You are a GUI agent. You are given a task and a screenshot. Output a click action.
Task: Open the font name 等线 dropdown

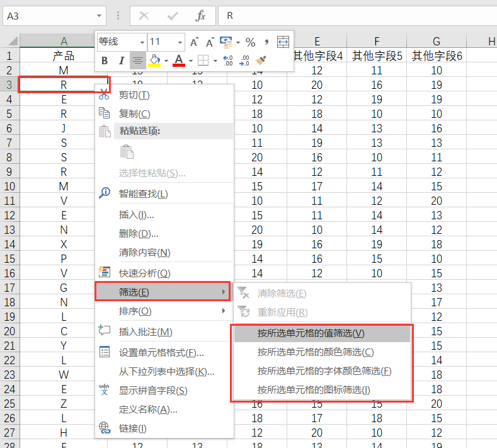pyautogui.click(x=142, y=42)
